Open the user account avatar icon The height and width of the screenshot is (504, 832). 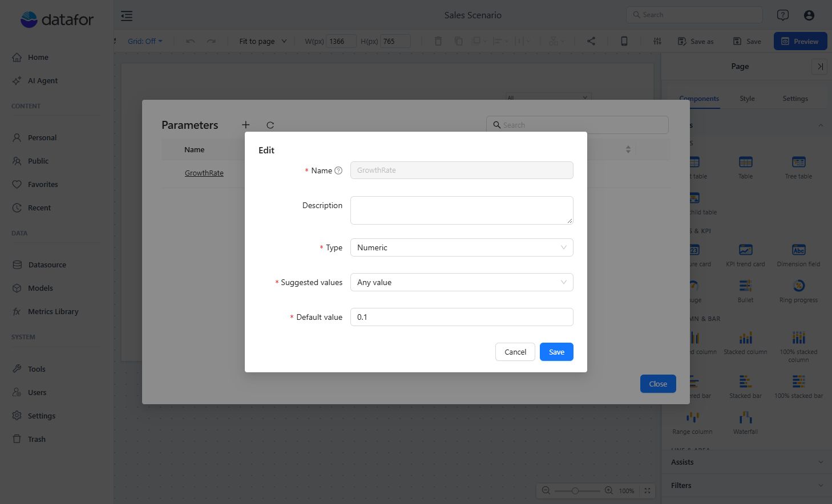click(809, 15)
